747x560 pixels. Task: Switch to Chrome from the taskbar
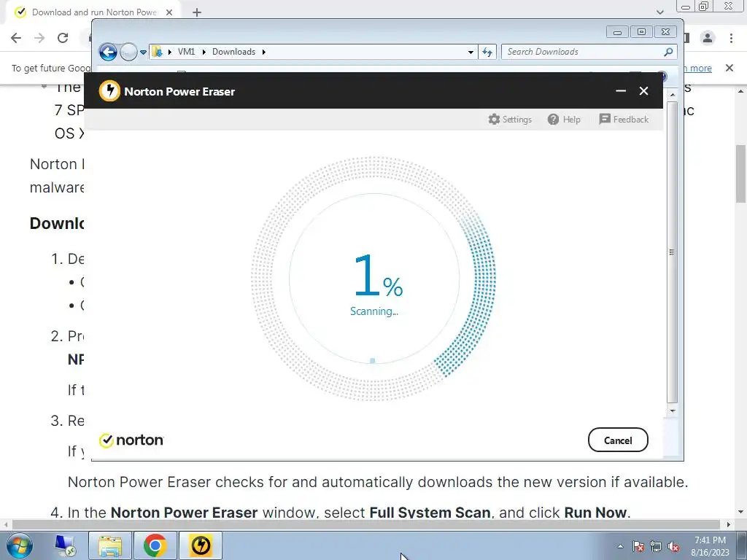tap(155, 545)
